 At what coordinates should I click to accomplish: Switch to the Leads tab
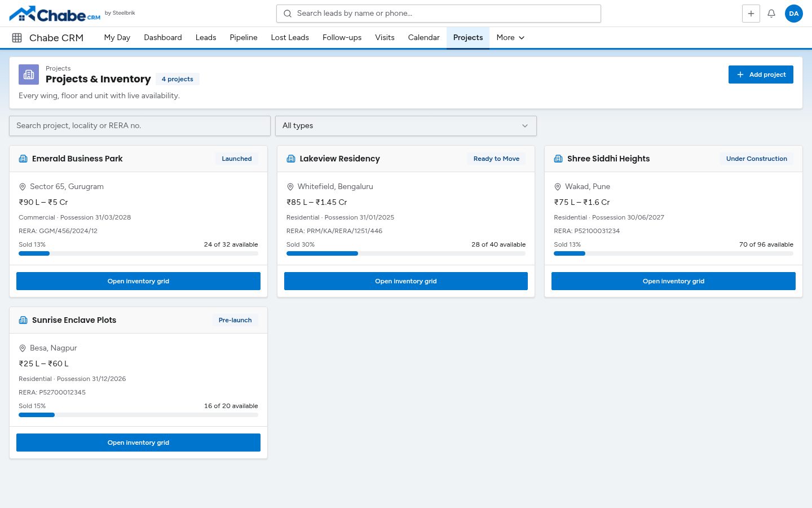pos(206,38)
